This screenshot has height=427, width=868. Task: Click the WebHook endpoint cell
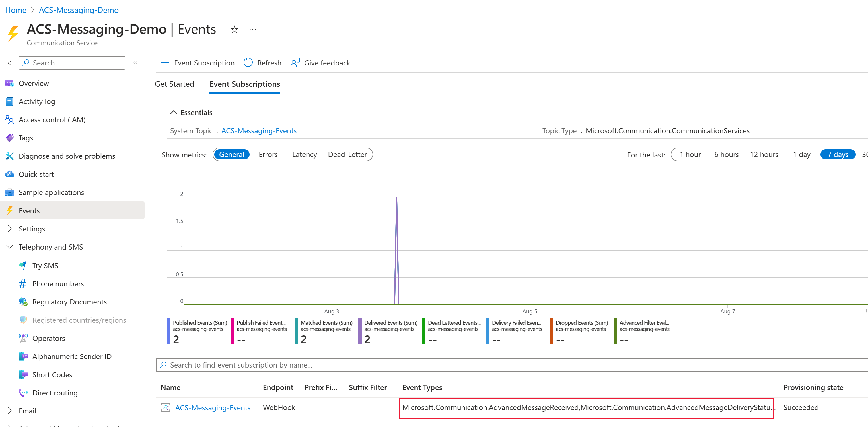[x=279, y=407]
